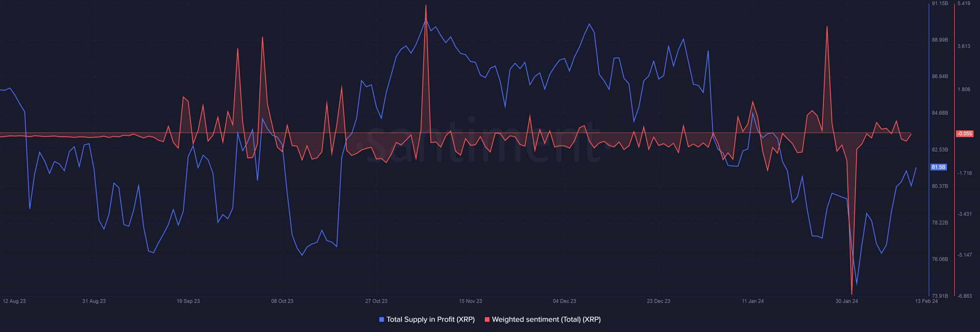Click the 73.91B axis value
The width and height of the screenshot is (980, 332).
940,296
